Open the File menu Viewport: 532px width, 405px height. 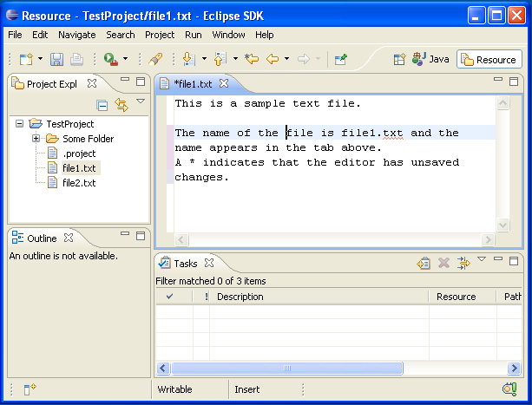[x=15, y=35]
